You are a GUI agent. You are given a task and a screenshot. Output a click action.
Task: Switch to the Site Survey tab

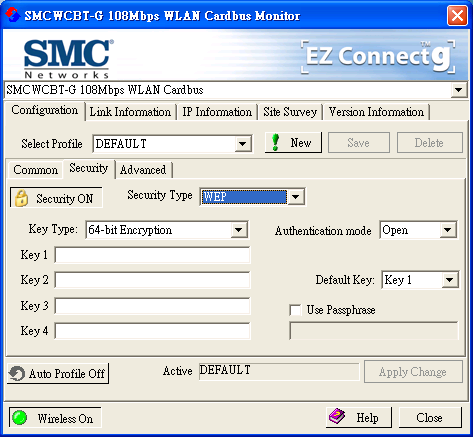click(x=290, y=112)
